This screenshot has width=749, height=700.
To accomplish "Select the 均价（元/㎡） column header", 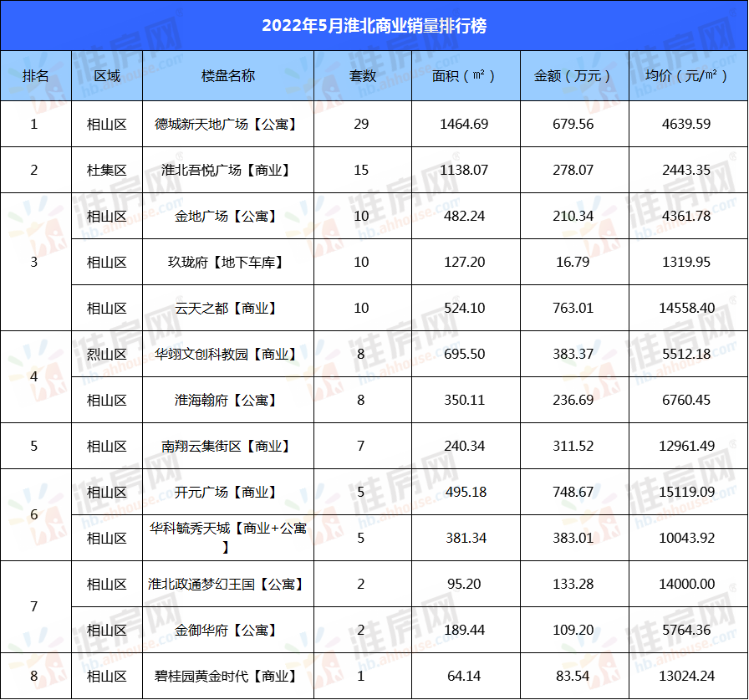I will pyautogui.click(x=686, y=75).
